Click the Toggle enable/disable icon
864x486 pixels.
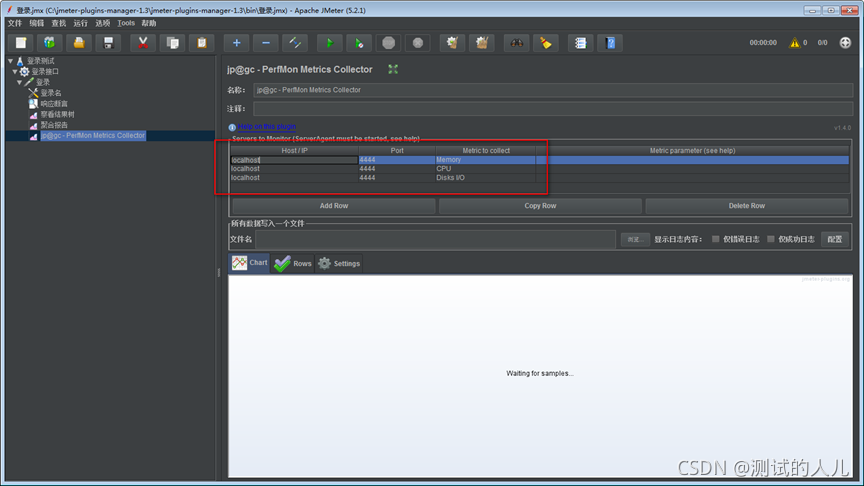(x=295, y=43)
